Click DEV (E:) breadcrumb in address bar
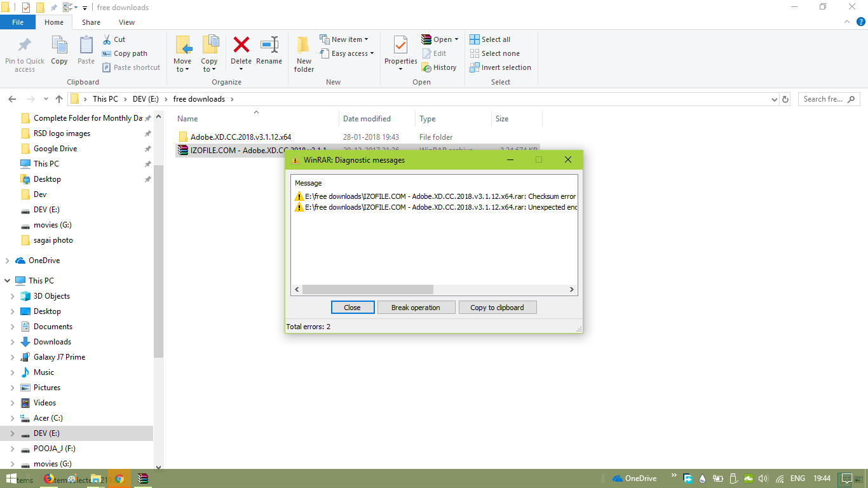This screenshot has width=868, height=488. [146, 99]
